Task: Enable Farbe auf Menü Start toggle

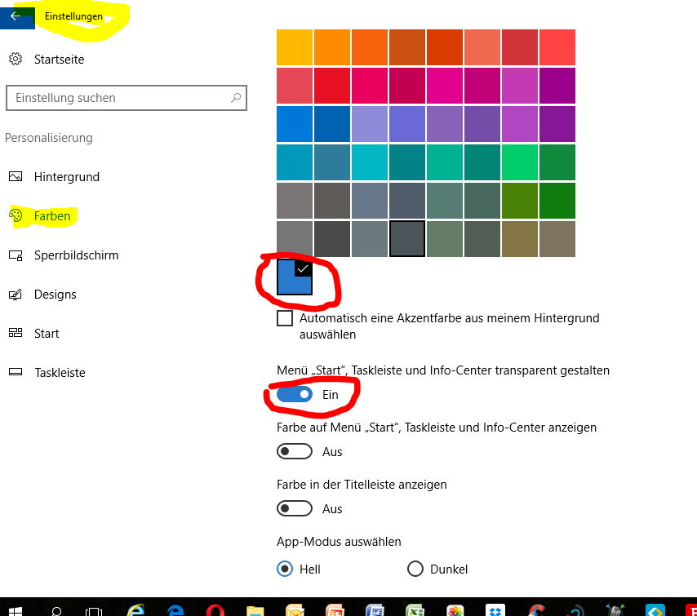Action: pyautogui.click(x=295, y=451)
